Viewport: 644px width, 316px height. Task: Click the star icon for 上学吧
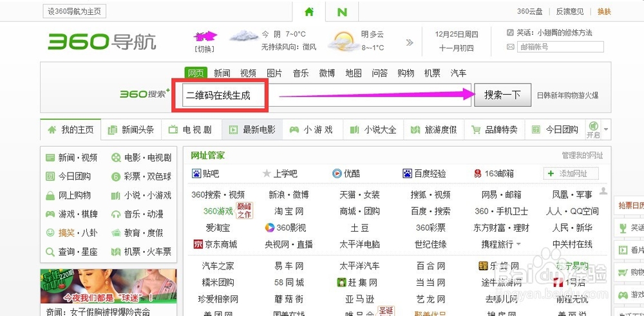pyautogui.click(x=267, y=174)
